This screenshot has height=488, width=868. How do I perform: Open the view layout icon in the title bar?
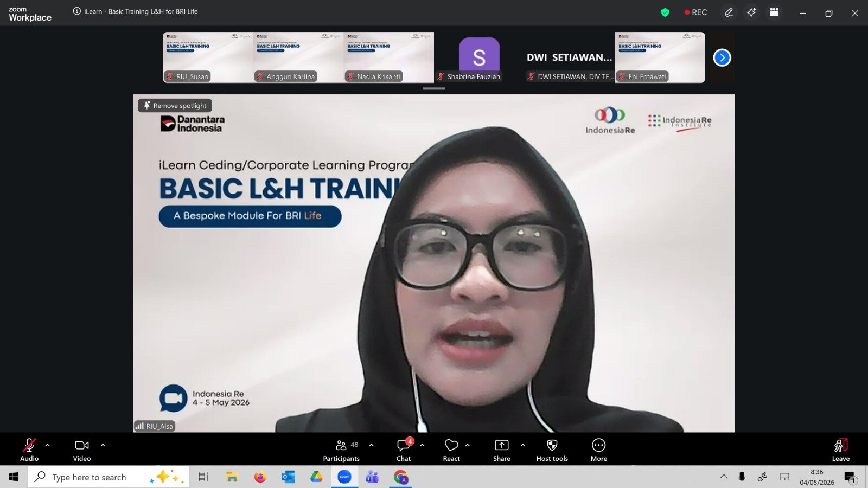774,12
